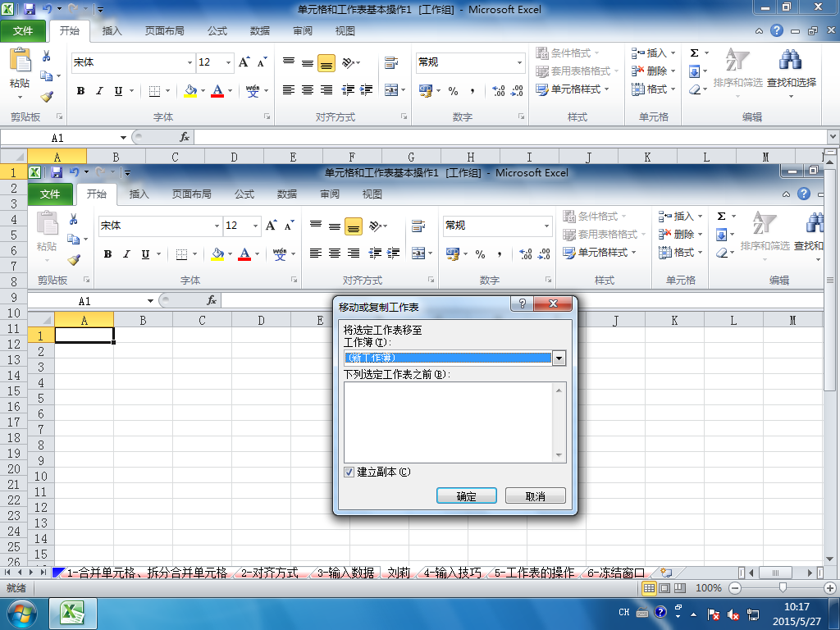Toggle italic in the outer window ribbon
Screen dimensions: 840x630
[x=99, y=91]
